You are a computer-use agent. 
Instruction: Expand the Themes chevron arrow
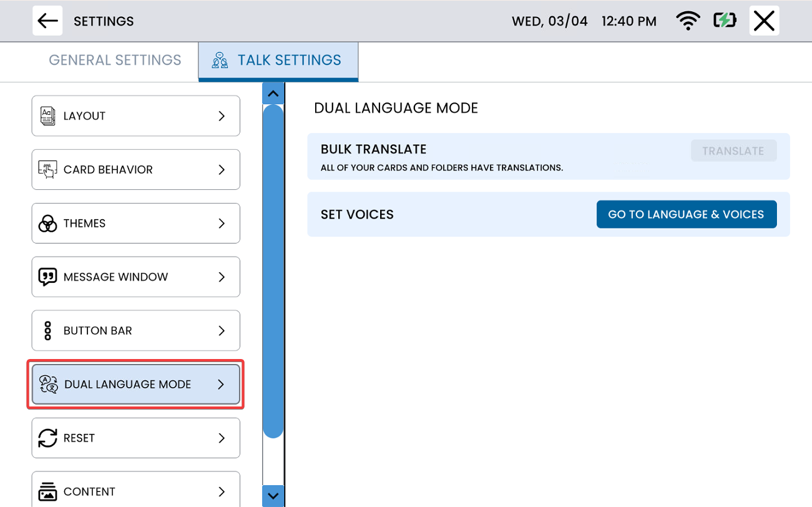222,224
